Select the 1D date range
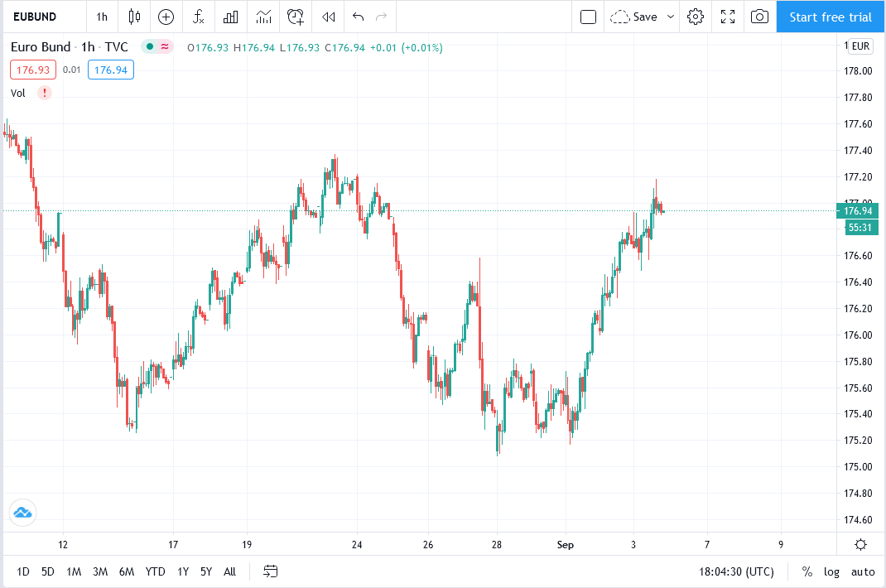The image size is (886, 588). (x=23, y=571)
